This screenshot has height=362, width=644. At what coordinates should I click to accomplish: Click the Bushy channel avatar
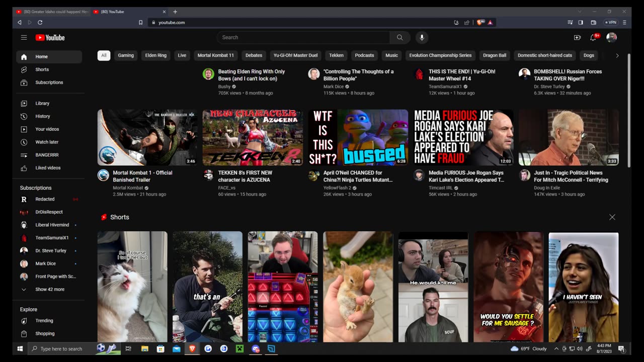(x=208, y=74)
